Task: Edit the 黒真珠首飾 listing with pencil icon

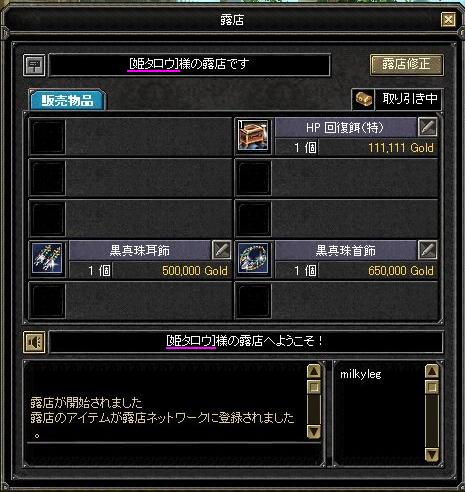Action: coord(427,250)
